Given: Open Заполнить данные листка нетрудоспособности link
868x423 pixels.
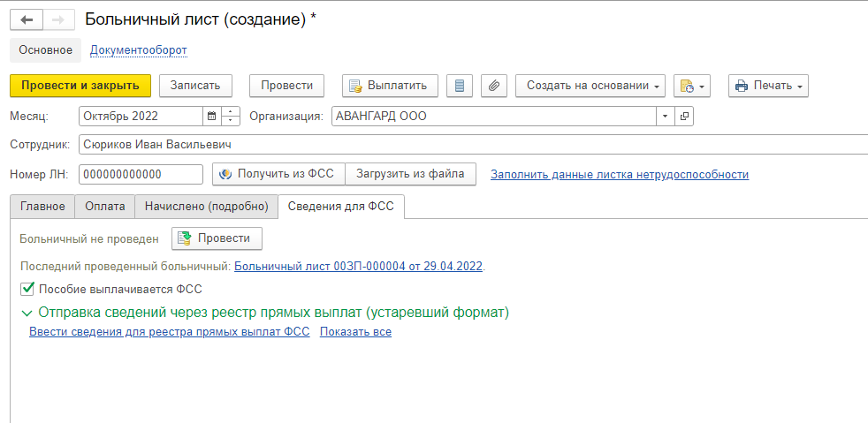Looking at the screenshot, I should 619,175.
